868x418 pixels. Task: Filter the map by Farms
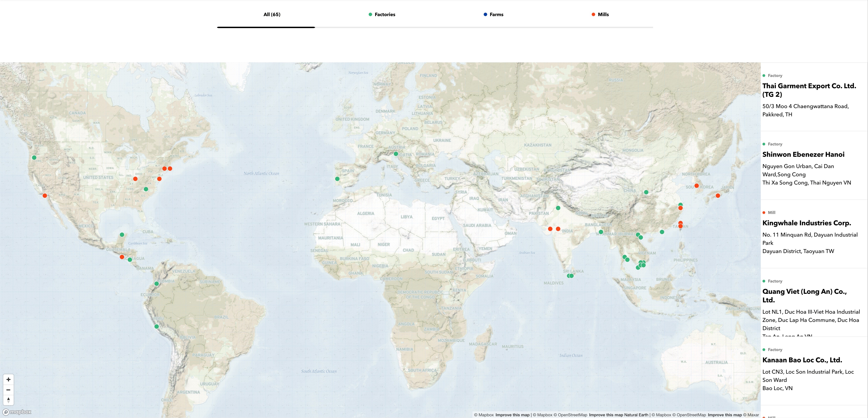(x=493, y=15)
